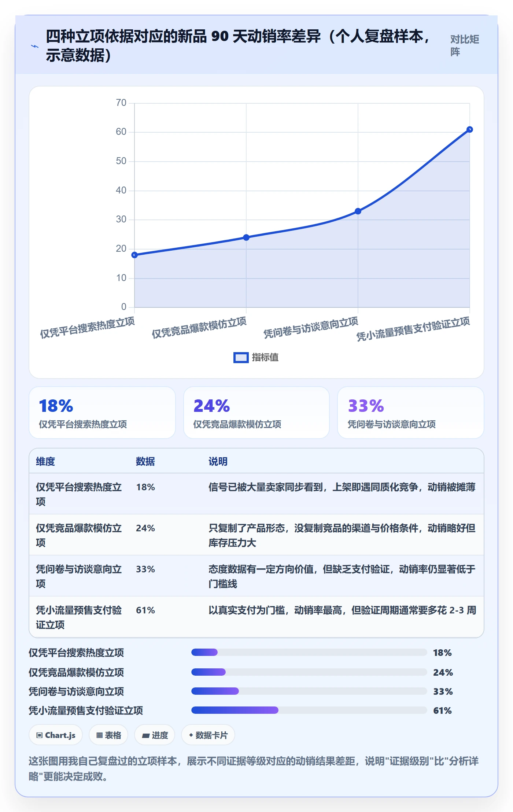Click table cell 61% in the data column
This screenshot has width=513, height=812.
[145, 610]
